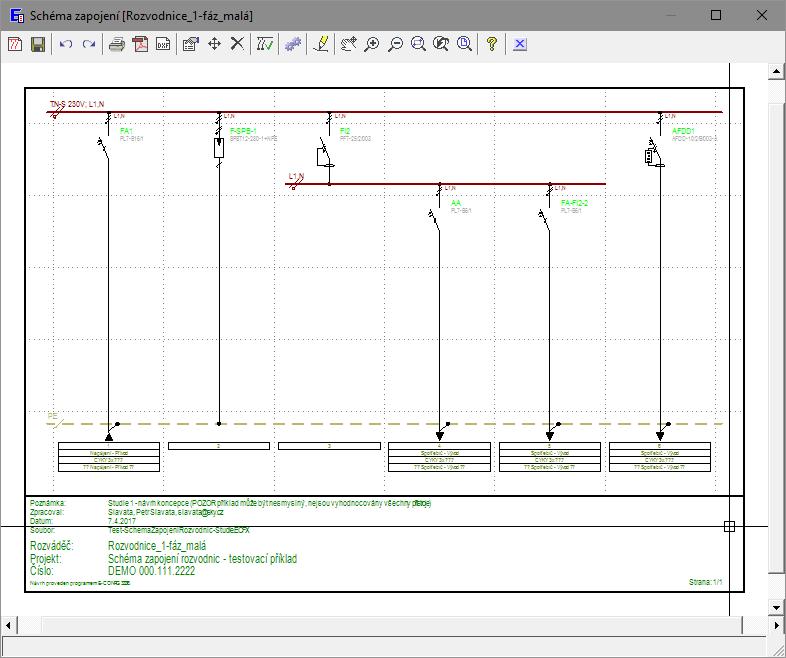The image size is (786, 658).
Task: Click the horizontal scrollbar thumb
Action: [x=391, y=625]
